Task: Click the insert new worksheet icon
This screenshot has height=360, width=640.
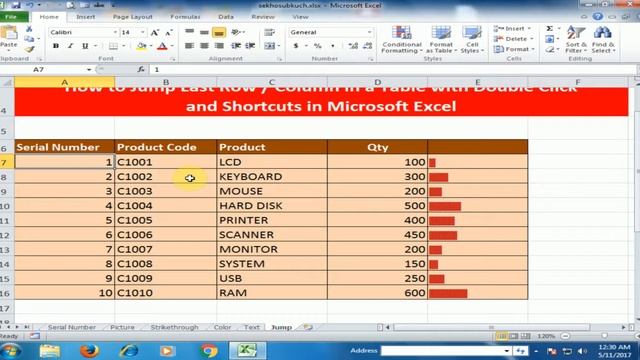Action: point(308,327)
